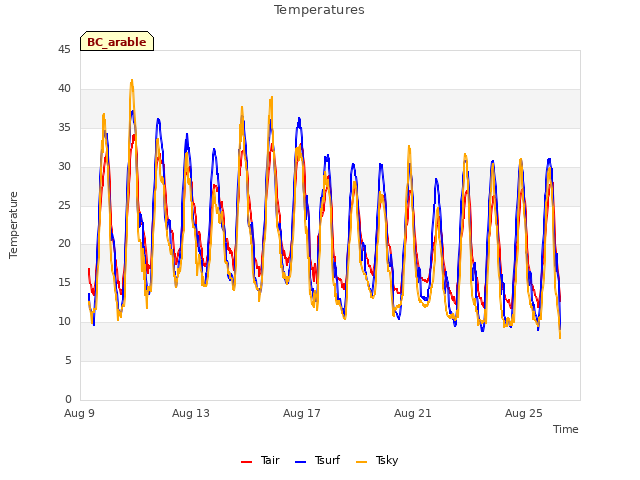Click the Aug 21 x-axis label

pyautogui.click(x=413, y=413)
